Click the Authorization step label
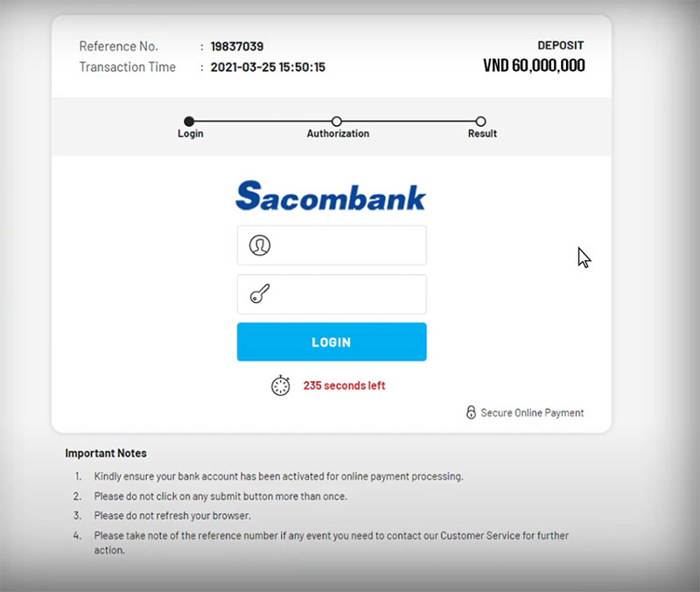700x592 pixels. tap(338, 134)
